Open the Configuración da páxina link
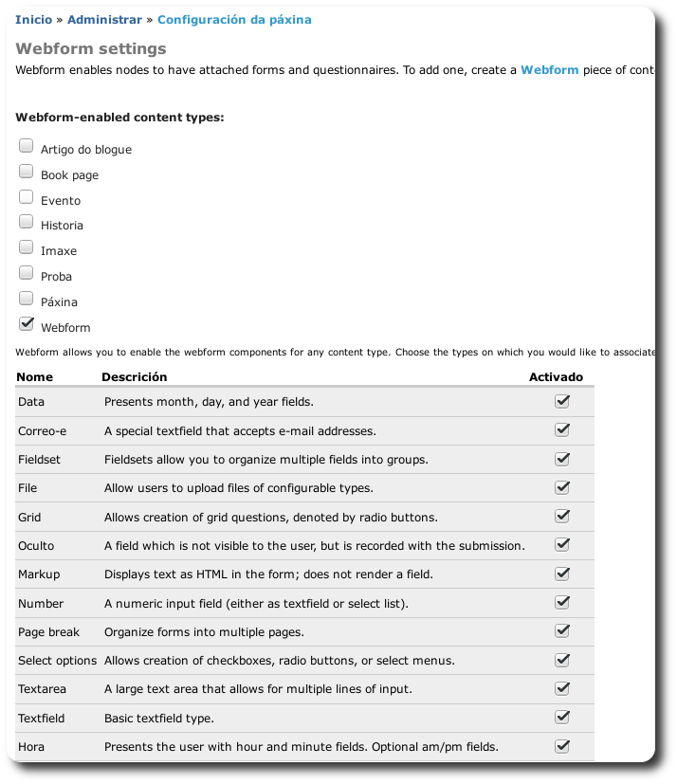This screenshot has height=784, width=677. pos(236,19)
